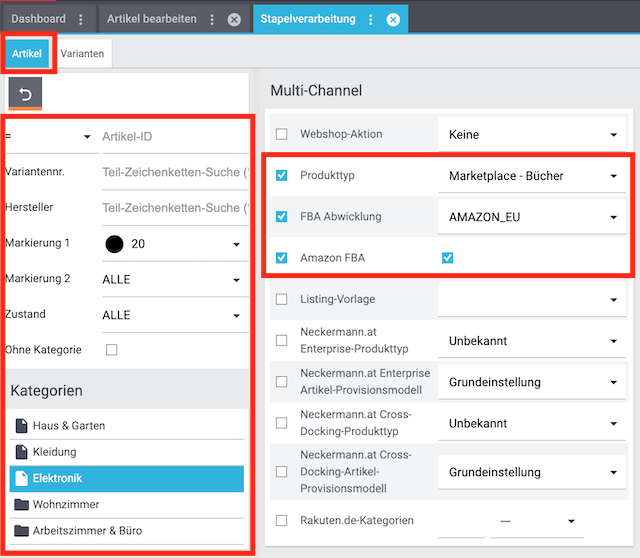Click black Markierung 1 color circle

(114, 244)
